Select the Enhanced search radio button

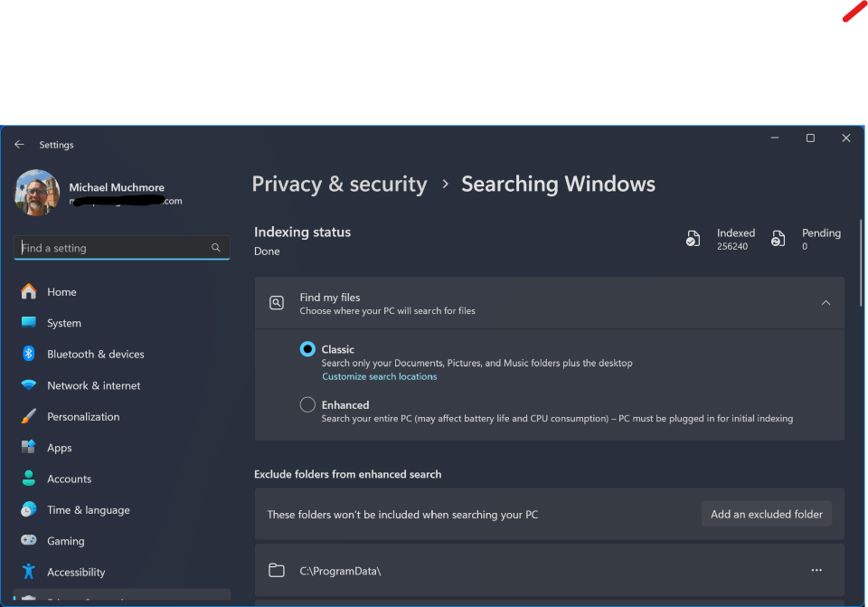coord(307,405)
